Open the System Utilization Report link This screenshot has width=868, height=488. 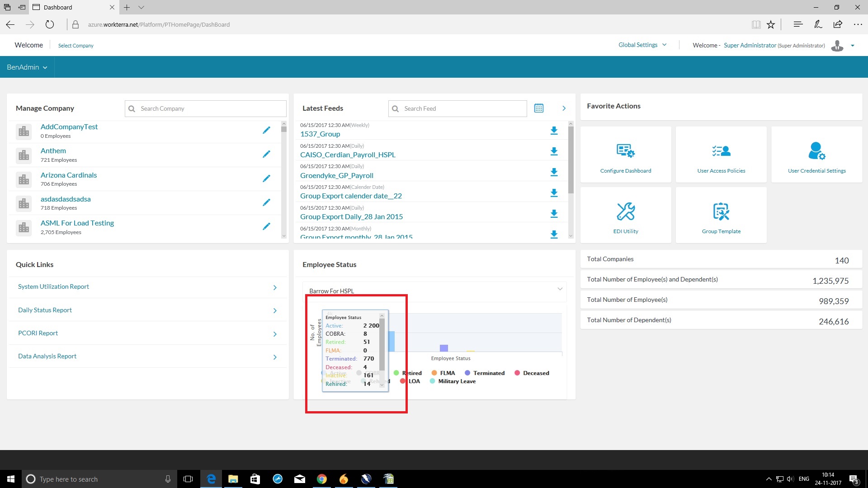click(53, 287)
